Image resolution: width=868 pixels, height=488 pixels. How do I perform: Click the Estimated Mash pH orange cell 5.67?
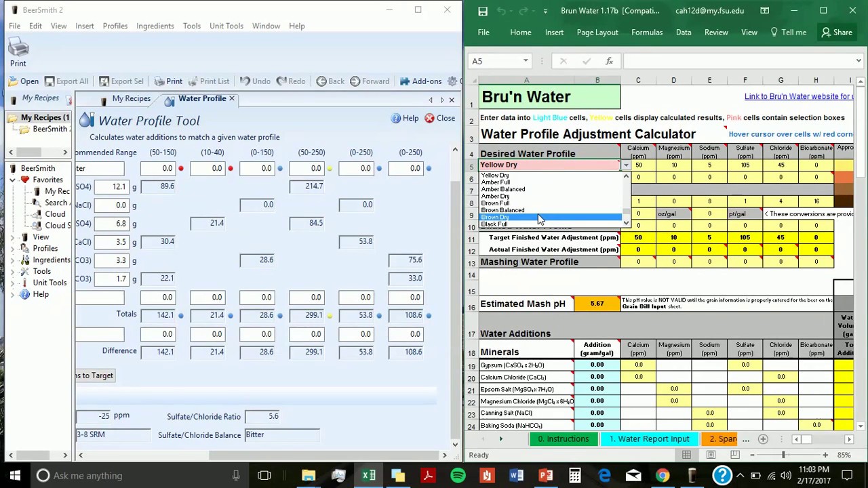pos(597,304)
